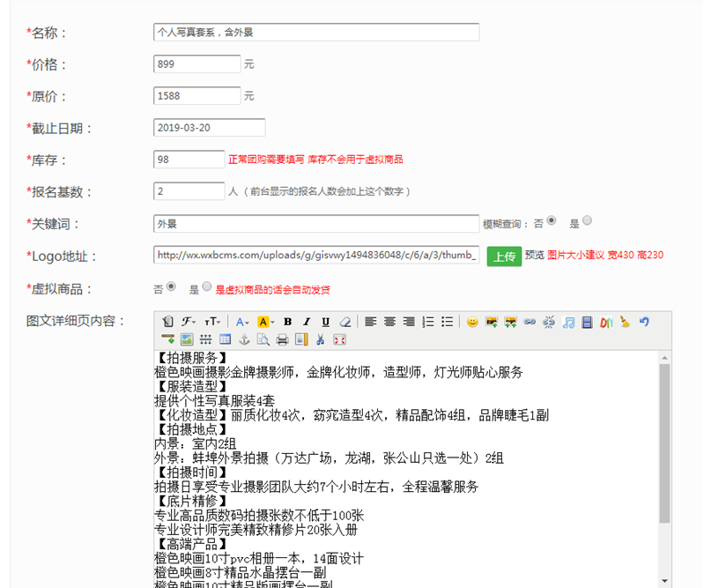Viewport: 704px width, 588px height.
Task: Open the text background color picker
Action: 266,323
